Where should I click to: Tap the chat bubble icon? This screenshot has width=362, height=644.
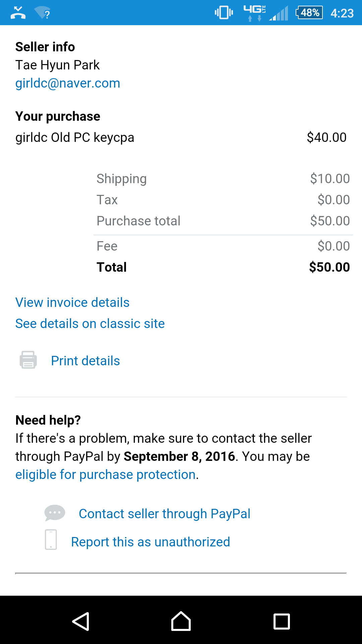(x=55, y=513)
